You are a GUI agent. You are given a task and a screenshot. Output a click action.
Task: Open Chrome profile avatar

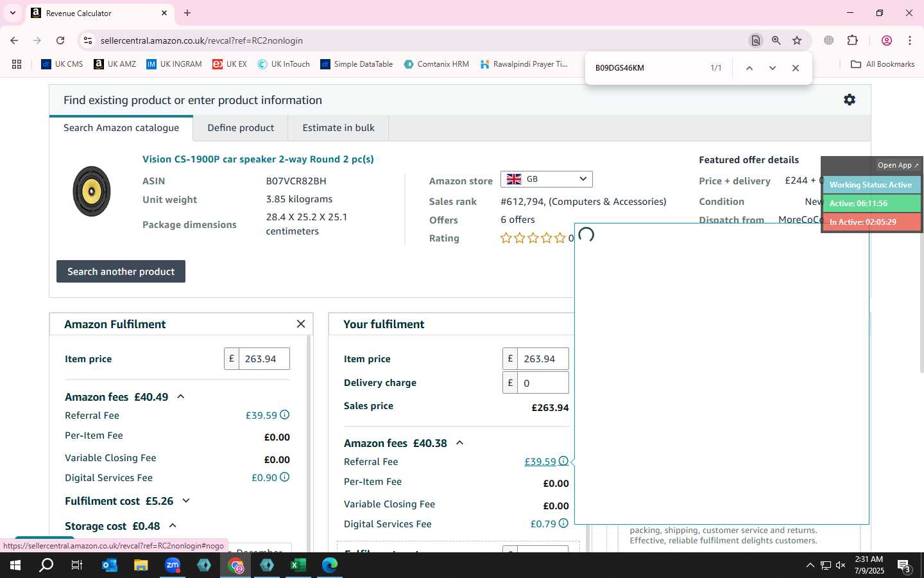coord(887,40)
